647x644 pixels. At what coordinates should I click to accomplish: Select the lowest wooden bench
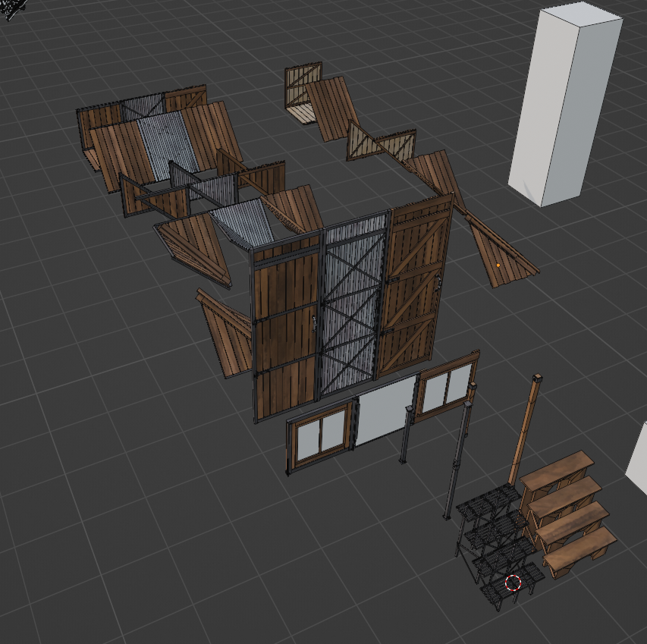coord(579,553)
